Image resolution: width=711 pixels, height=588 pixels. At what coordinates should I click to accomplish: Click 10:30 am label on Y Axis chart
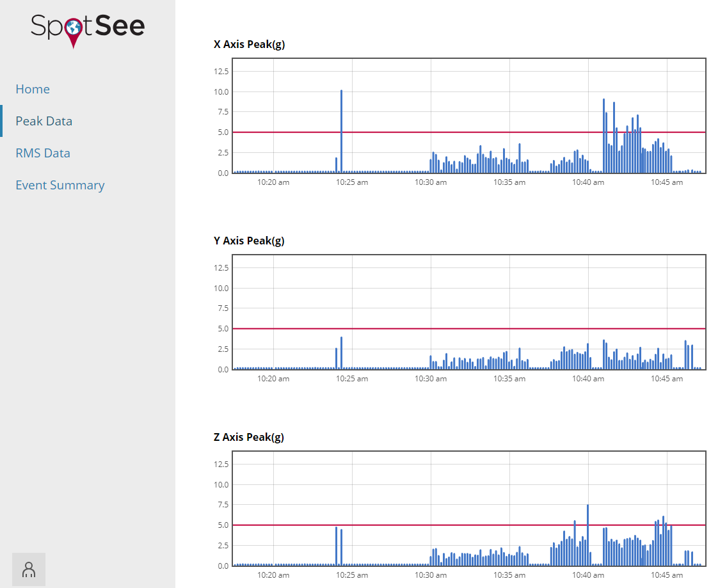coord(430,379)
